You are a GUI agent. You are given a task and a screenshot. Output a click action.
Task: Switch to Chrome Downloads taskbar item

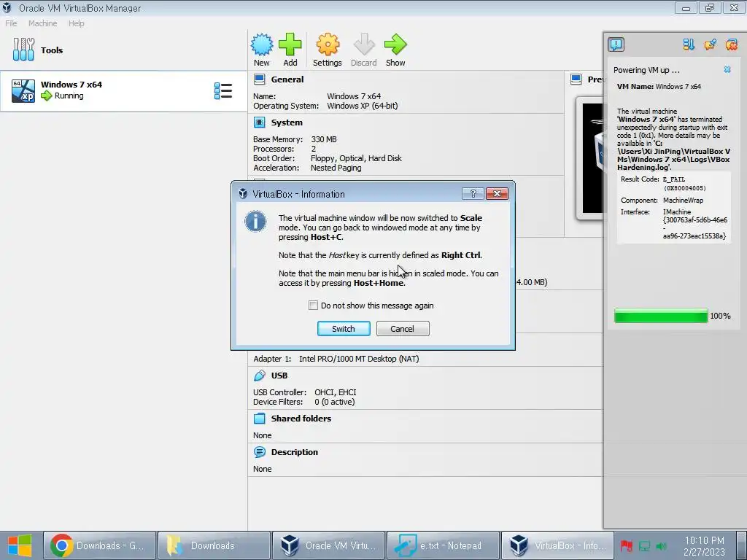(99, 545)
